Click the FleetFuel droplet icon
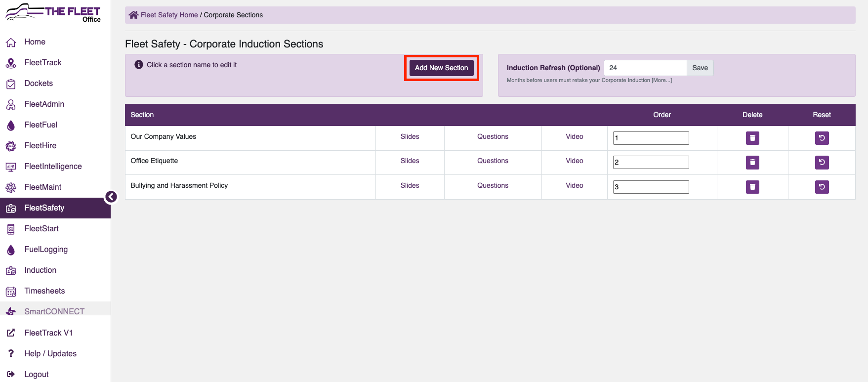 pos(11,126)
